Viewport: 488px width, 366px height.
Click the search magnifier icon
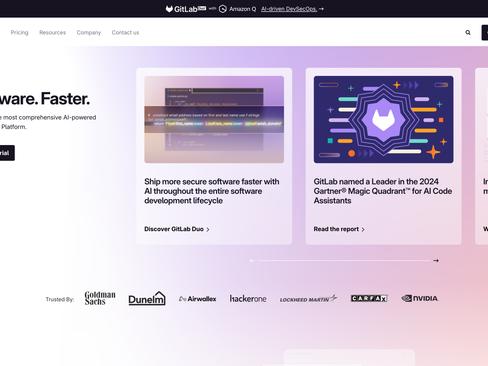click(468, 32)
